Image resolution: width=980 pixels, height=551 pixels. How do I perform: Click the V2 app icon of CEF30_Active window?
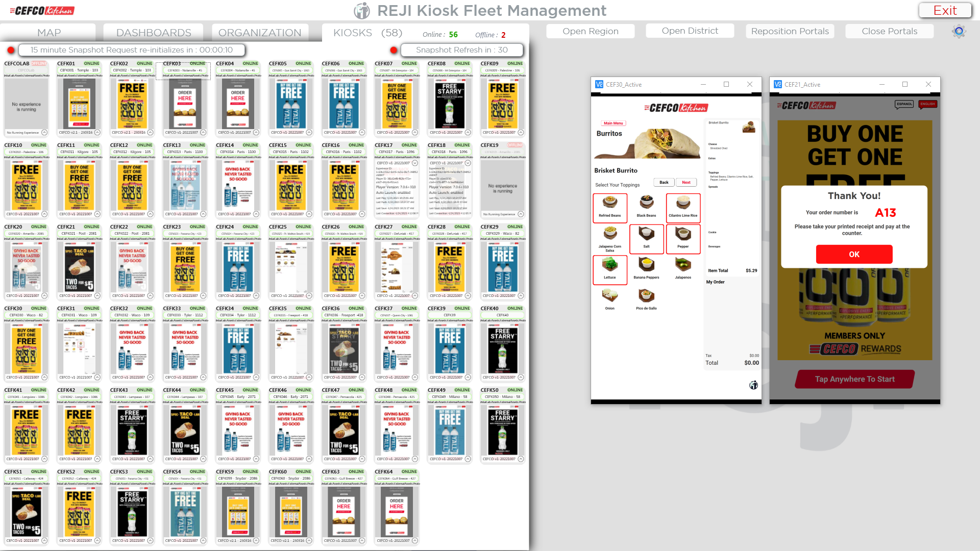pos(599,85)
